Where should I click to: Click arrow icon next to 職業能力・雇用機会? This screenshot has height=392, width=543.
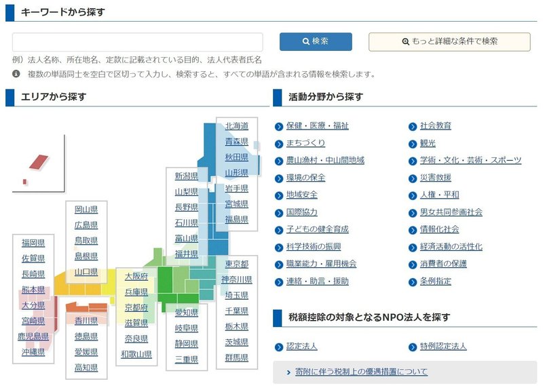(279, 265)
